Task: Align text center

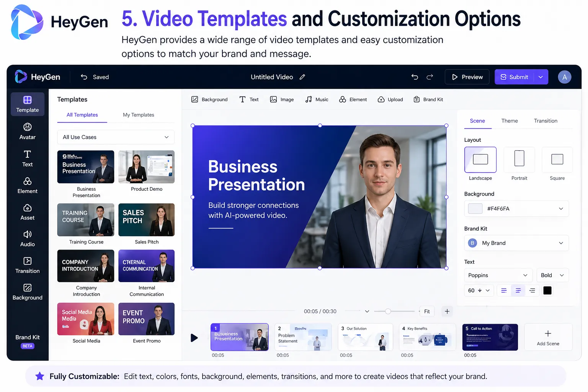Action: tap(518, 291)
